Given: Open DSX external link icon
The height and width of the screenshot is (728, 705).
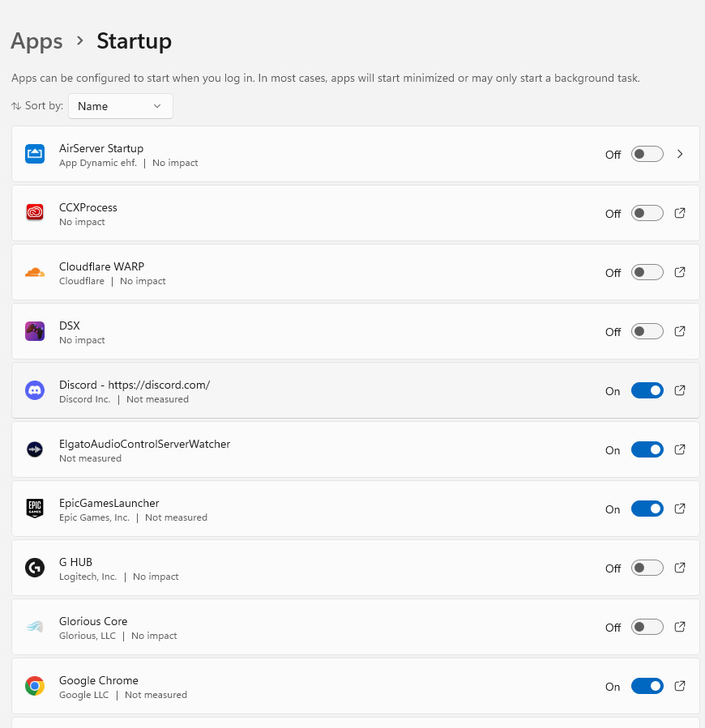Looking at the screenshot, I should coord(680,331).
